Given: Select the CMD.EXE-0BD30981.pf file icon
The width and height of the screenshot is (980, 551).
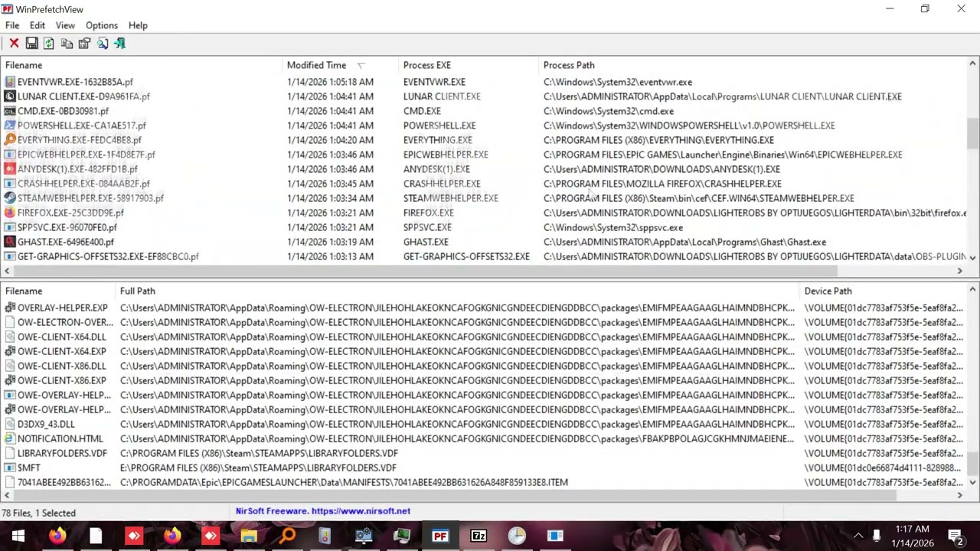Looking at the screenshot, I should pos(9,111).
